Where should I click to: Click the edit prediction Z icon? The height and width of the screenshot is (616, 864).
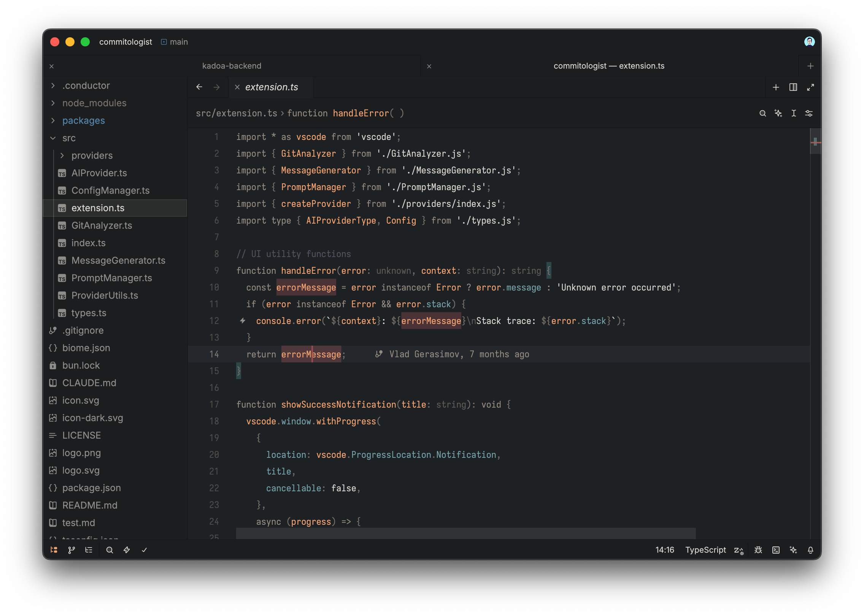coord(739,550)
